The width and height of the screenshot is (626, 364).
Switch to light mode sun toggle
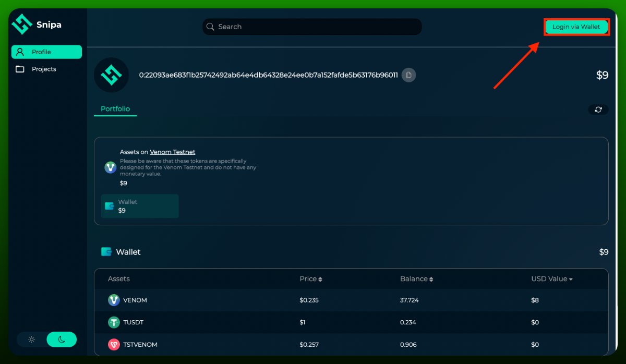tap(32, 339)
